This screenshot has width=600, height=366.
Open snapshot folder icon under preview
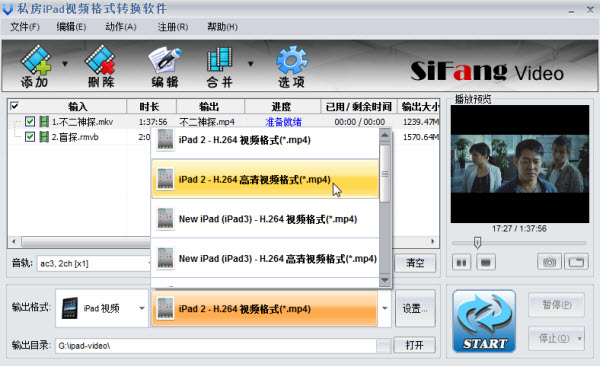(576, 262)
